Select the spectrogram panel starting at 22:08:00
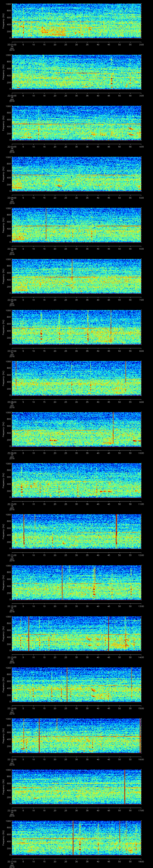This screenshot has height=868, width=153. (76, 378)
